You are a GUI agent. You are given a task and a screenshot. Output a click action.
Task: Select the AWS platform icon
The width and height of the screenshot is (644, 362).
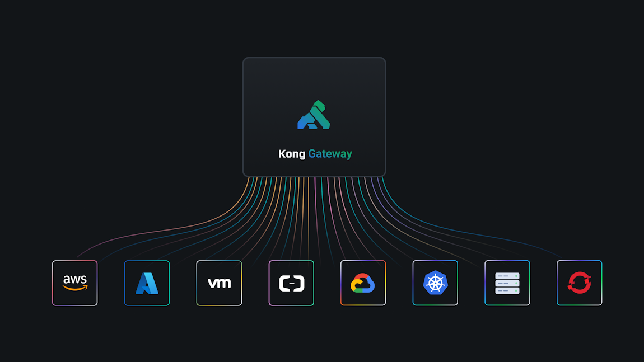pyautogui.click(x=74, y=283)
